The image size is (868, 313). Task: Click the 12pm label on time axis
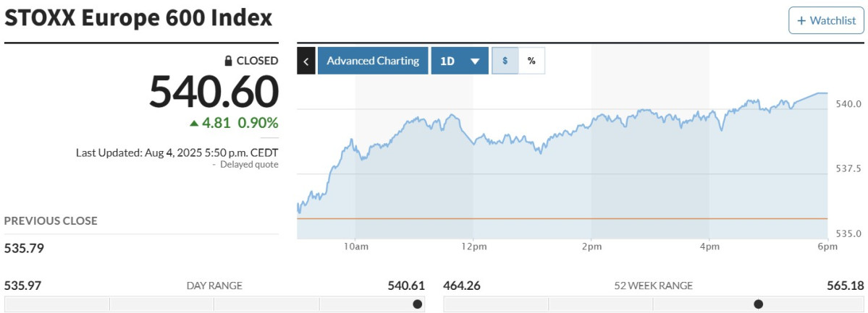[x=473, y=247]
